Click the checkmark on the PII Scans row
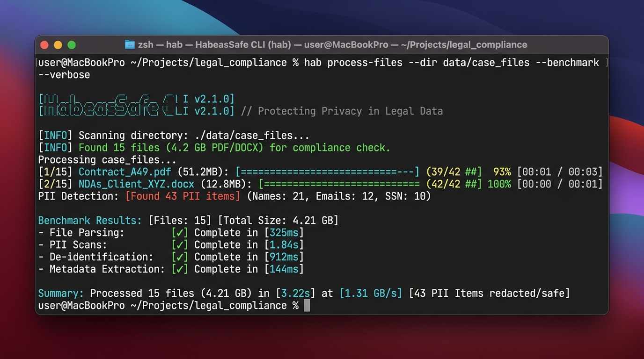 pyautogui.click(x=180, y=244)
